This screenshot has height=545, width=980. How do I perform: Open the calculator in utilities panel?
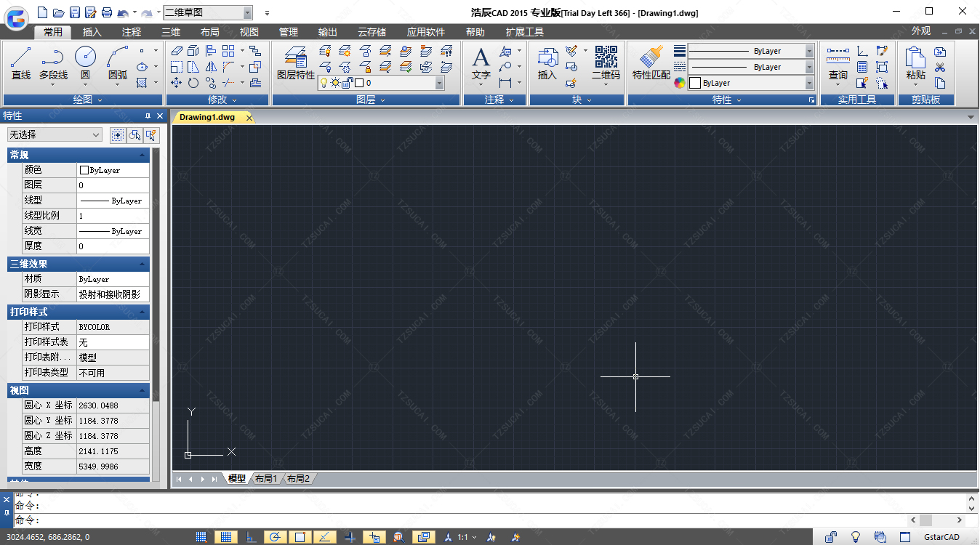863,67
